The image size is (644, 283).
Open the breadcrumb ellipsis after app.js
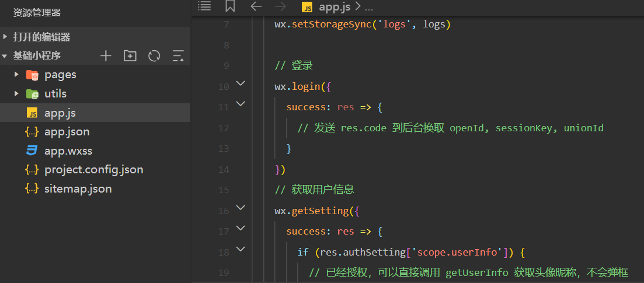[368, 8]
